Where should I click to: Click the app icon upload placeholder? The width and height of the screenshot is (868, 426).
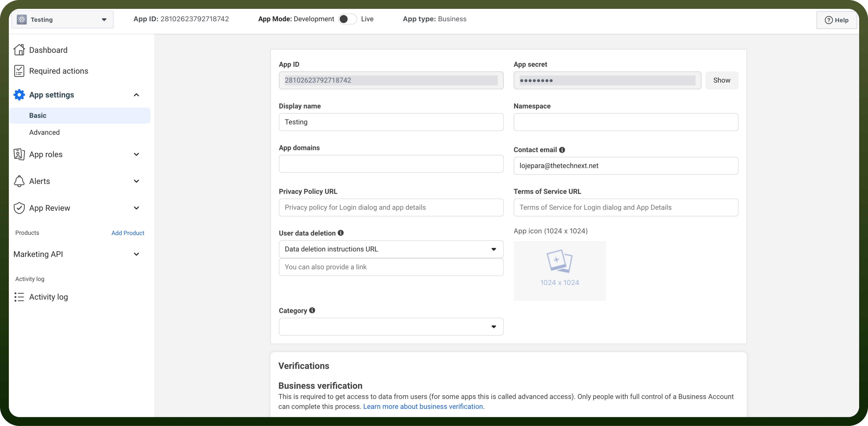click(x=559, y=271)
